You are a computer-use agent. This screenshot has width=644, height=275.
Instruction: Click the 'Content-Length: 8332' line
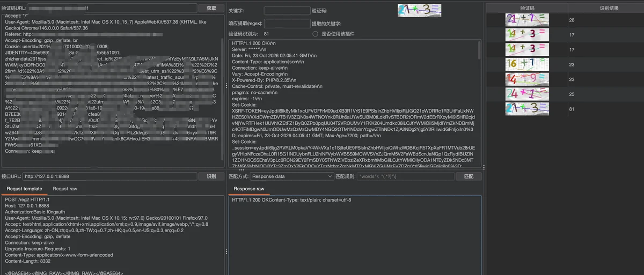(28, 261)
